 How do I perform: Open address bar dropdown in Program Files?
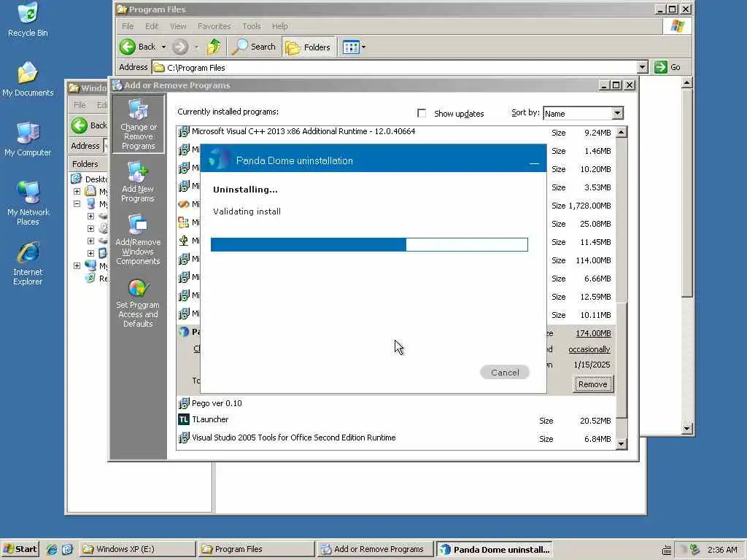pos(642,67)
